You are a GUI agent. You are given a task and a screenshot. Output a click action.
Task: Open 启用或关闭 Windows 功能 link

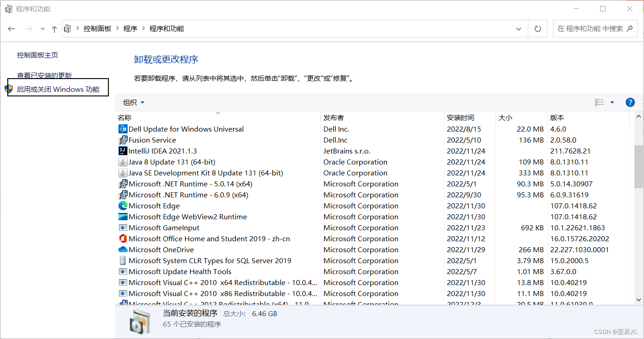58,89
